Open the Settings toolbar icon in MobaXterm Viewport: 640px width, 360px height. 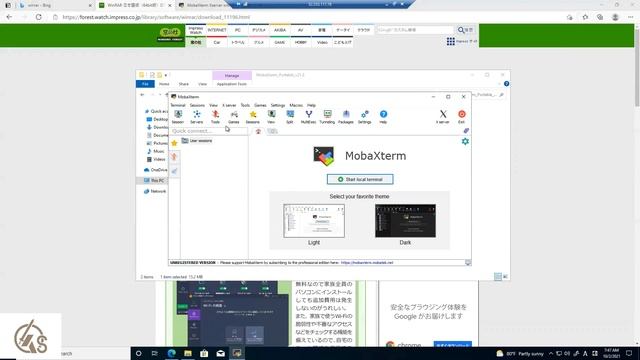[x=364, y=117]
